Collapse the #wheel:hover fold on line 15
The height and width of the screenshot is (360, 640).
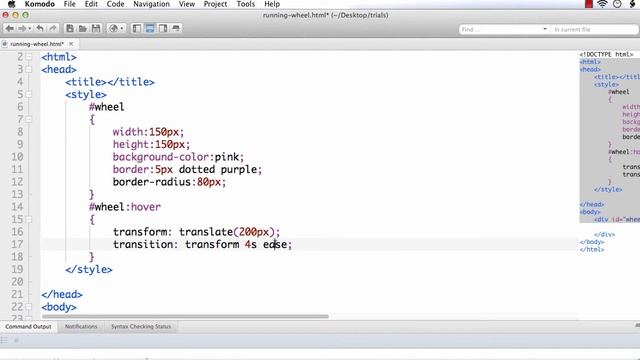[x=29, y=220]
